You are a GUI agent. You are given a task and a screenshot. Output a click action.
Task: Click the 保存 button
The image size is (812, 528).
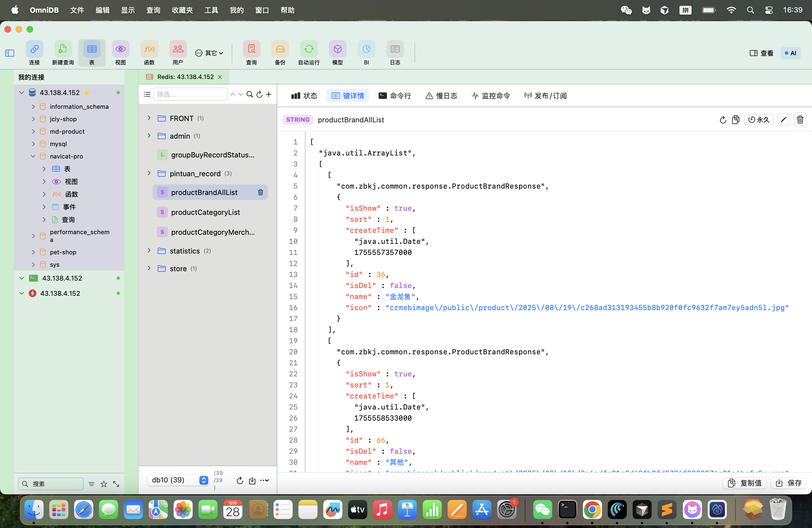(789, 483)
